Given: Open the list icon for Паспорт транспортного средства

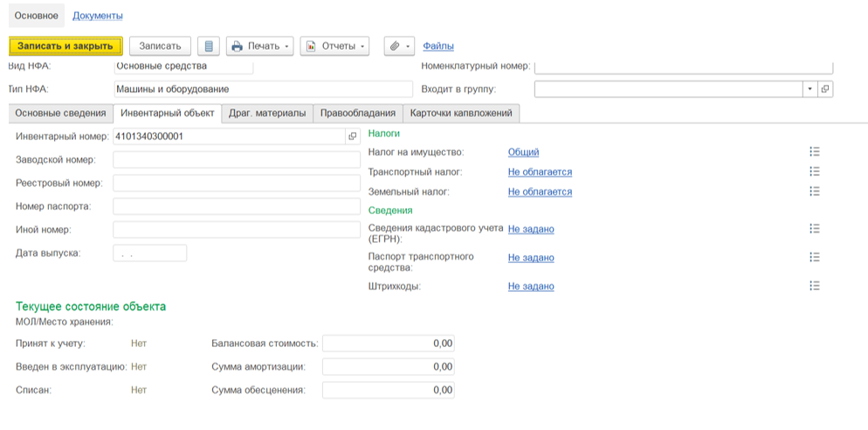Looking at the screenshot, I should point(814,257).
